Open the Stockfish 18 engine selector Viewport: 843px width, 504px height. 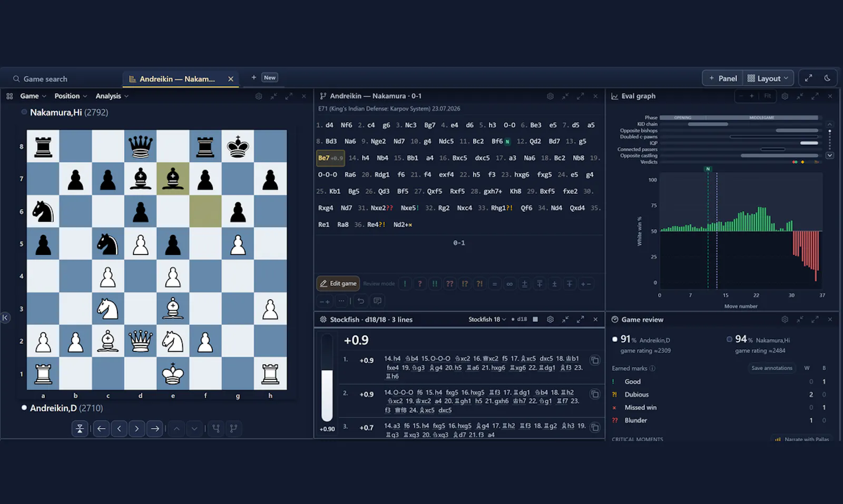pyautogui.click(x=487, y=319)
